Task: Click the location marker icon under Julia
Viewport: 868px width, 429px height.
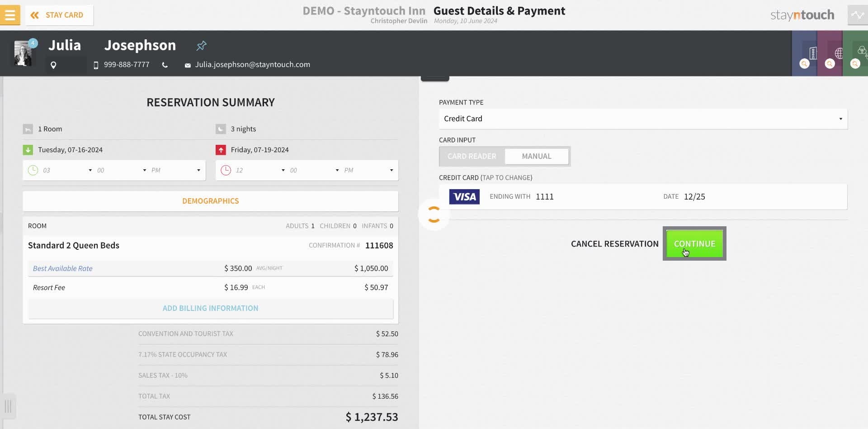Action: pos(53,65)
